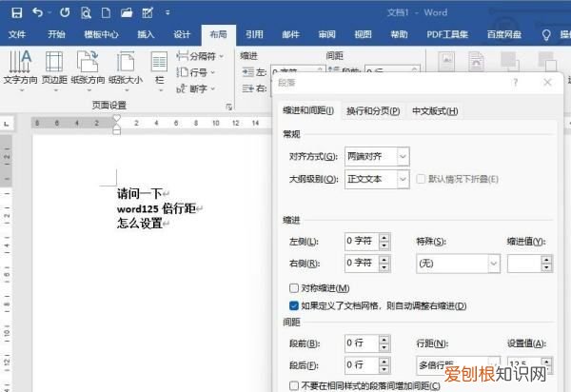The width and height of the screenshot is (571, 392).
Task: Toggle 默认情况下折叠 checkbox
Action: pyautogui.click(x=421, y=179)
